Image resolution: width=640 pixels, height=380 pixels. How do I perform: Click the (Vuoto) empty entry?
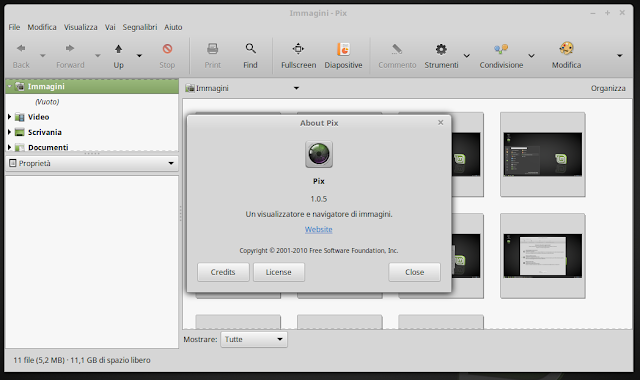click(x=47, y=102)
